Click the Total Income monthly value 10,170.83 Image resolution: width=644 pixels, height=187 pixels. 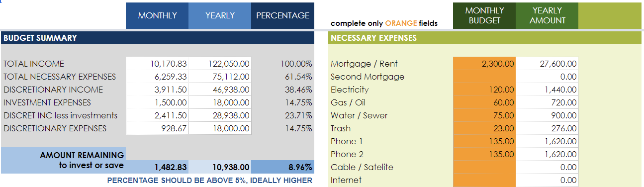(157, 64)
